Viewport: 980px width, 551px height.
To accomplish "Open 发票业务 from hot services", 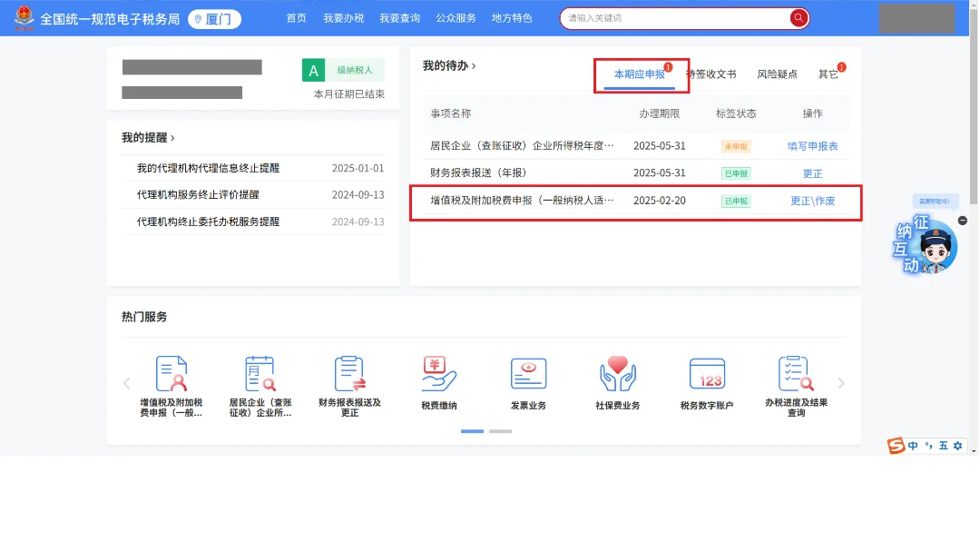I will 528,374.
